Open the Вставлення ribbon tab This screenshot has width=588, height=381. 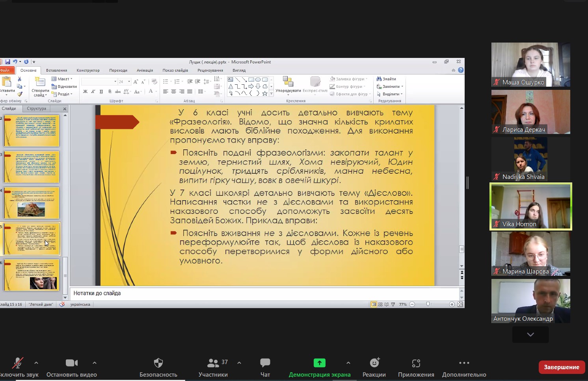click(56, 71)
